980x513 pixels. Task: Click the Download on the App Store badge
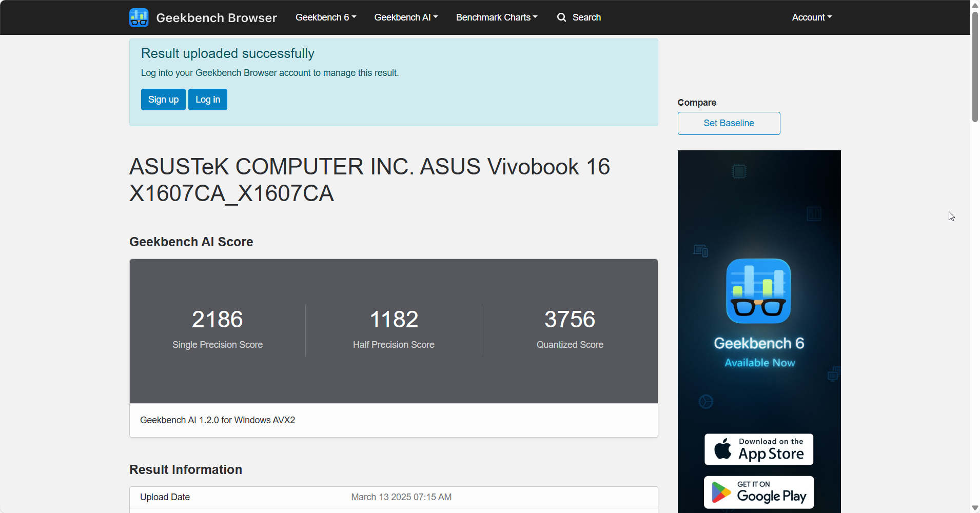(x=759, y=449)
